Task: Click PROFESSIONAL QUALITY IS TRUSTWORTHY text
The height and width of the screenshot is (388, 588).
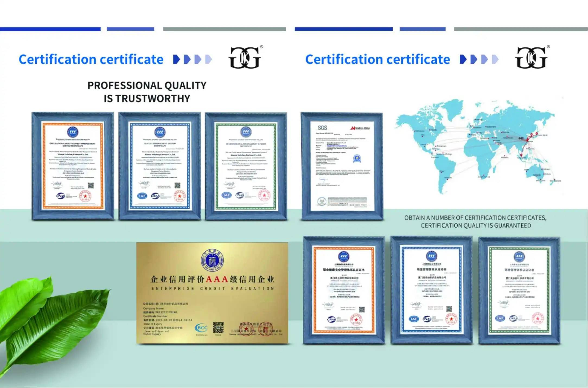Action: 147,92
